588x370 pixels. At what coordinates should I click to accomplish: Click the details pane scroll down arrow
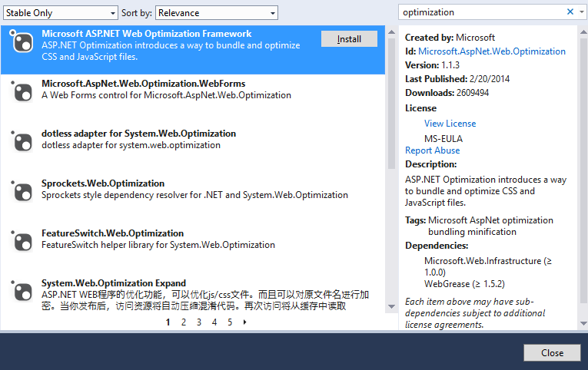pyautogui.click(x=583, y=323)
